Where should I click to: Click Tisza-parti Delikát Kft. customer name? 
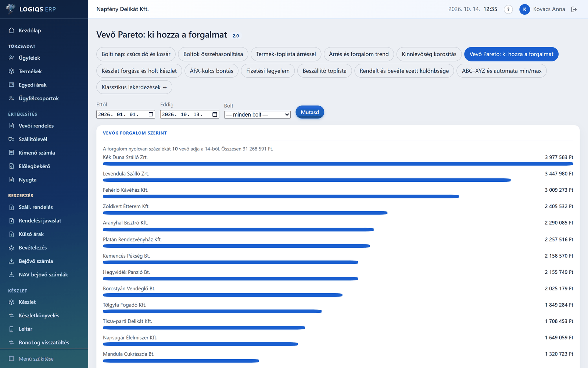pyautogui.click(x=128, y=321)
